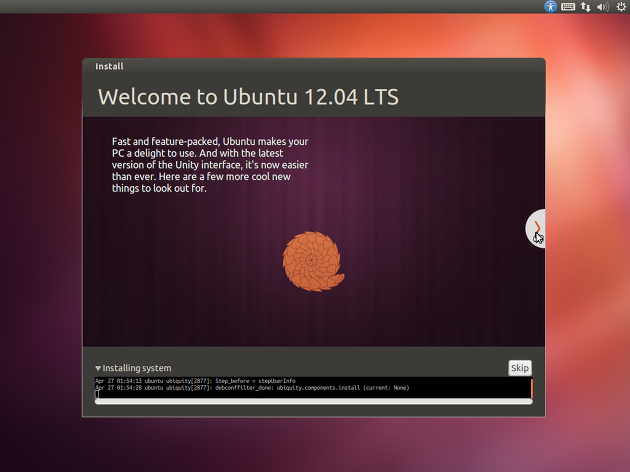Click the 'Installing system' label
The width and height of the screenshot is (630, 472).
[x=137, y=368]
